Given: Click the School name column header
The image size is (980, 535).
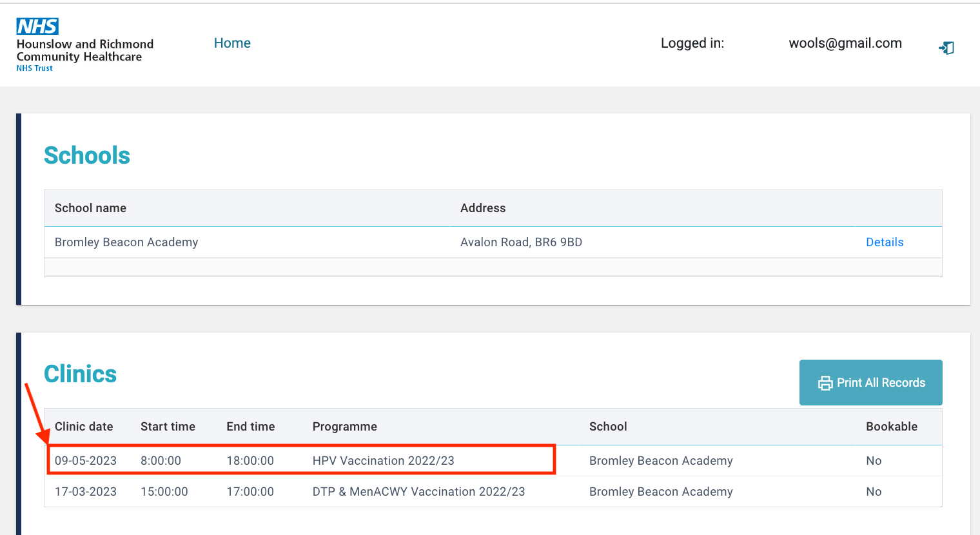Looking at the screenshot, I should click(90, 208).
